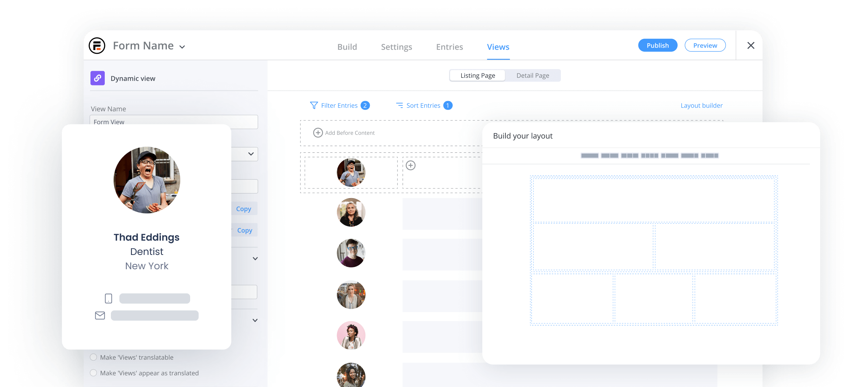The width and height of the screenshot is (868, 387).
Task: Click the Build navigation tab
Action: click(347, 46)
